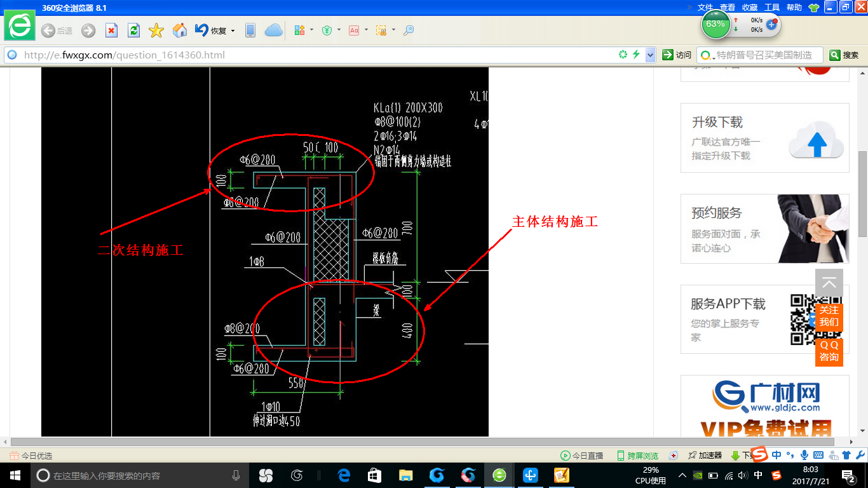Open the 预约服务 appointment service card
The height and width of the screenshot is (488, 868).
[x=765, y=229]
